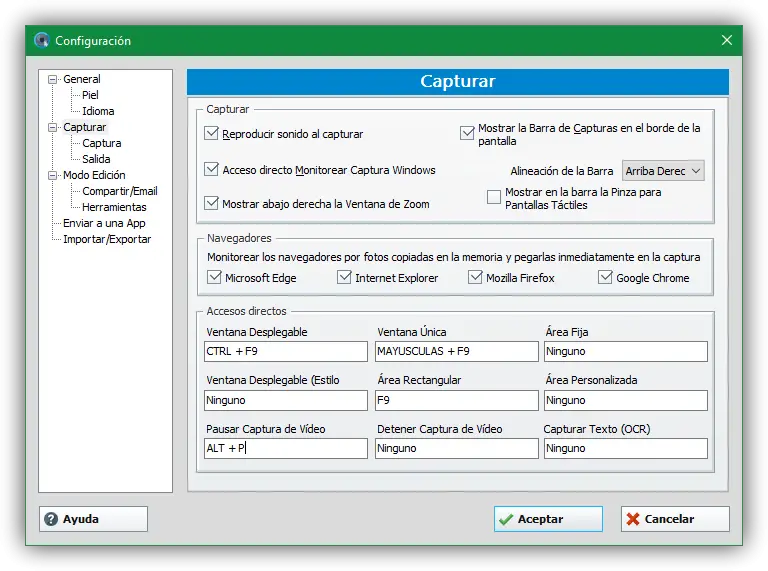Confirm settings with Aceptar button

(548, 519)
